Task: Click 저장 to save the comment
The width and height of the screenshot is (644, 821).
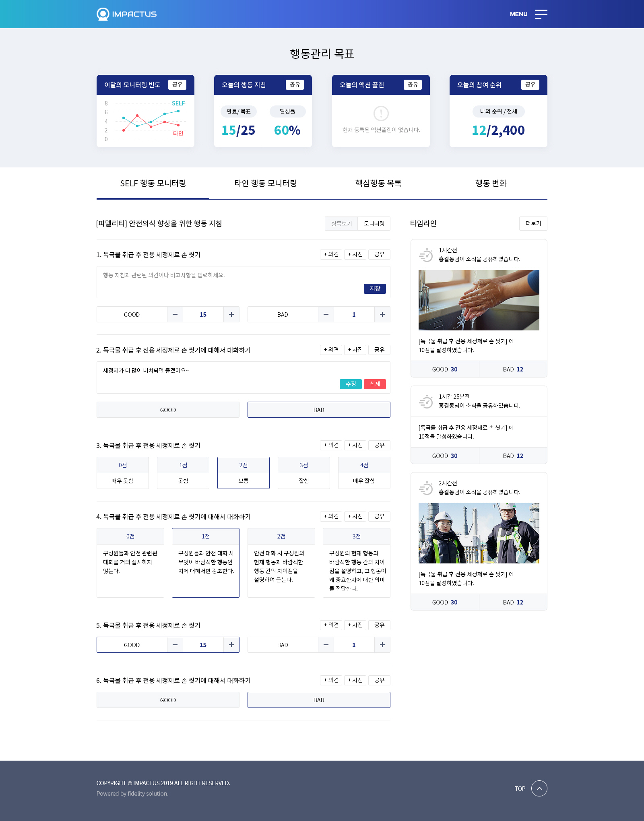Action: tap(375, 289)
